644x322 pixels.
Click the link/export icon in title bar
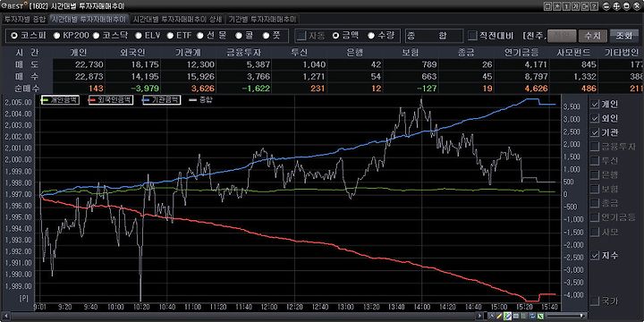pyautogui.click(x=584, y=6)
